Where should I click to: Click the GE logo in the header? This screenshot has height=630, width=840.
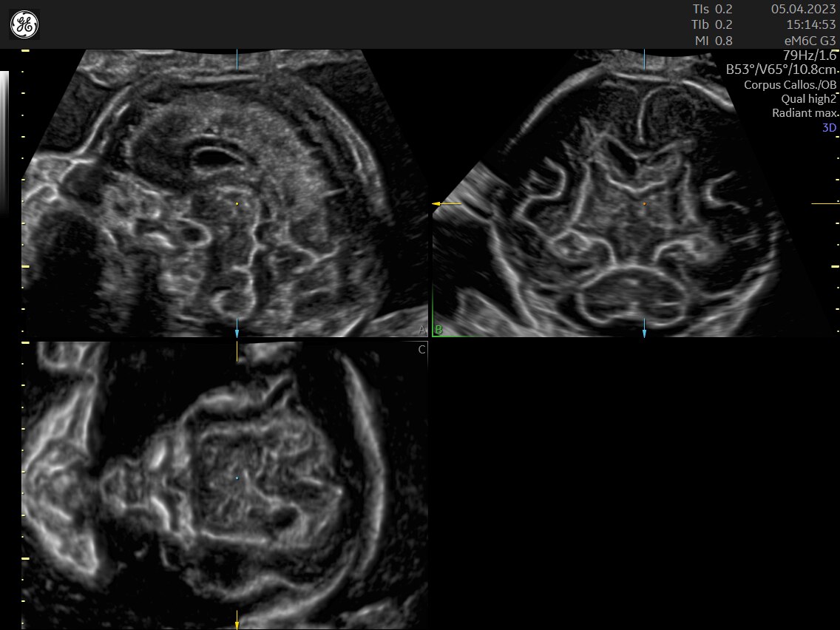point(24,24)
